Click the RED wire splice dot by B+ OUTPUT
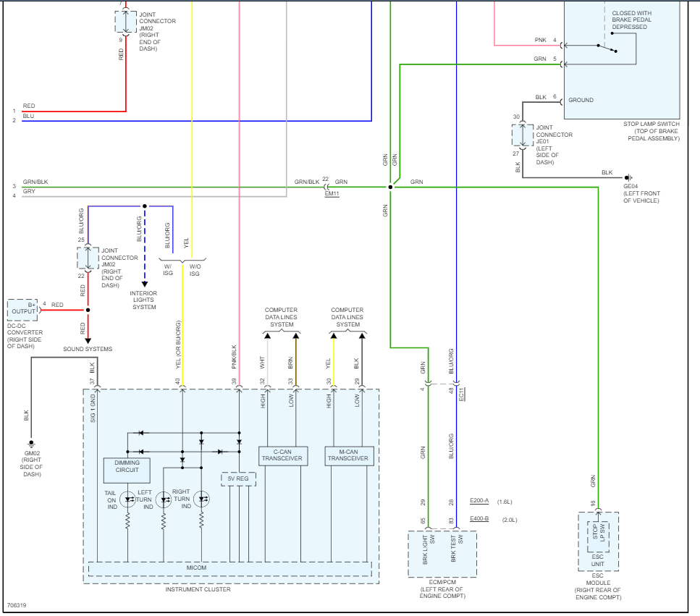 (x=88, y=310)
